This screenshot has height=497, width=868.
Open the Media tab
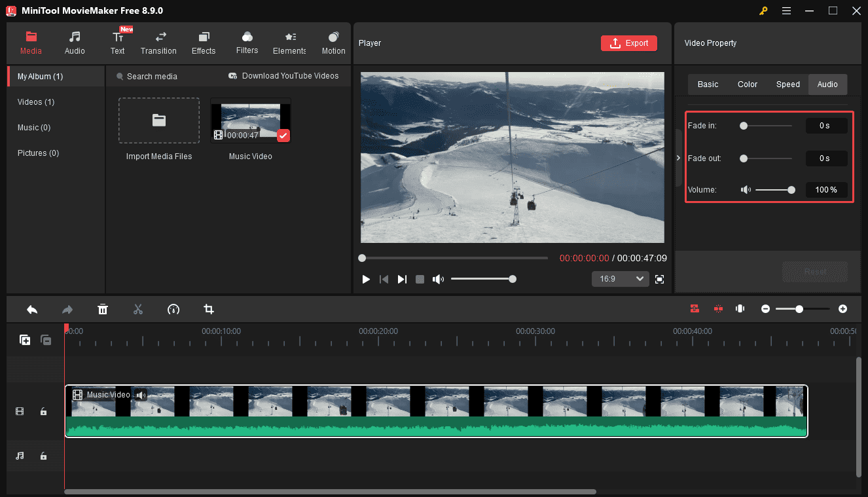(x=31, y=43)
